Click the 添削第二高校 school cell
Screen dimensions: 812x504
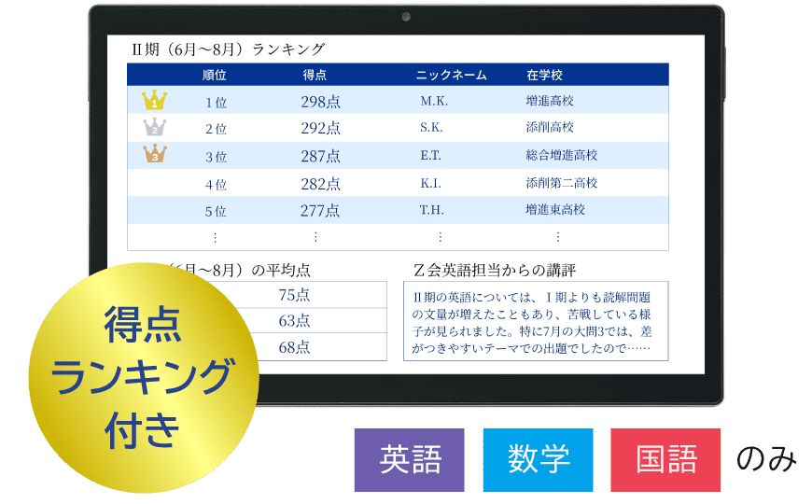(562, 183)
